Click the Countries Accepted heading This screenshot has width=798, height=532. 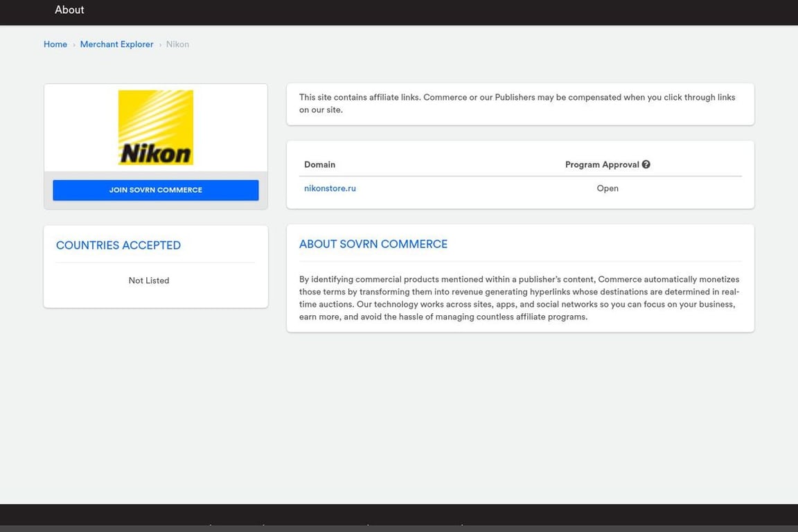pyautogui.click(x=118, y=245)
